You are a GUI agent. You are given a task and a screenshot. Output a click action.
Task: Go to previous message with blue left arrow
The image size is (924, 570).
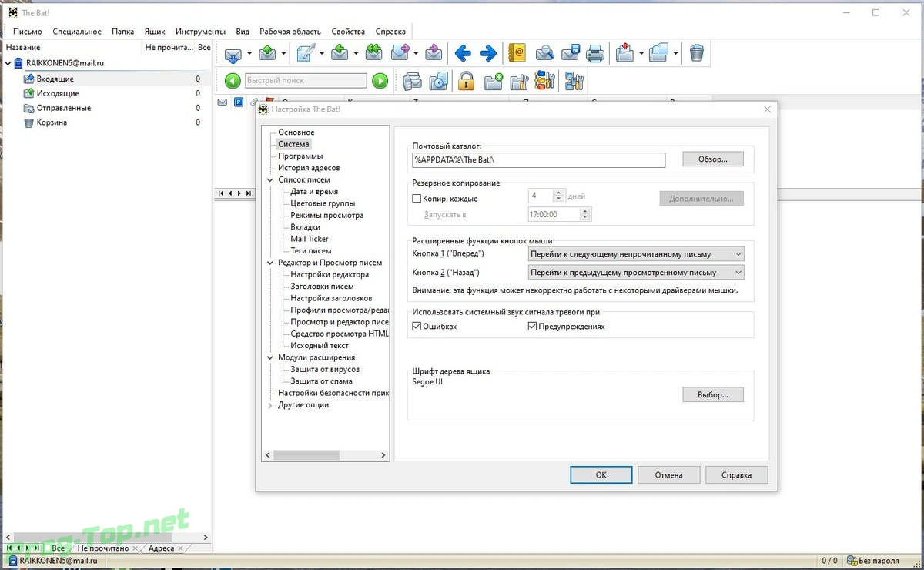463,53
